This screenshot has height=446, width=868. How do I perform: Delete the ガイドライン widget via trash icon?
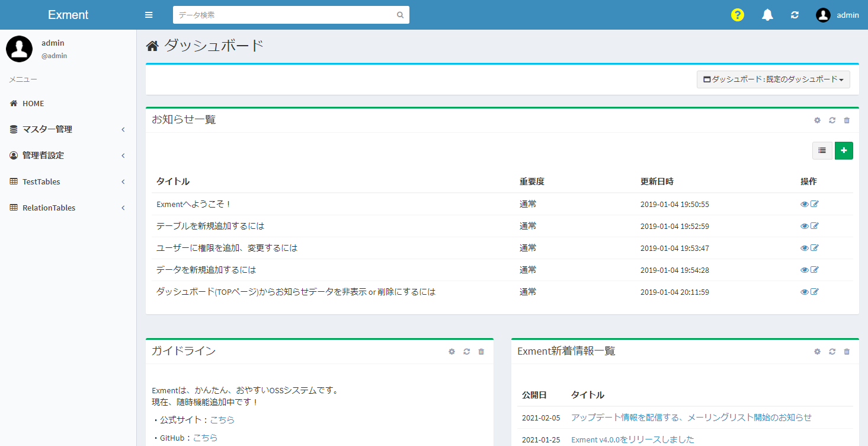tap(481, 351)
